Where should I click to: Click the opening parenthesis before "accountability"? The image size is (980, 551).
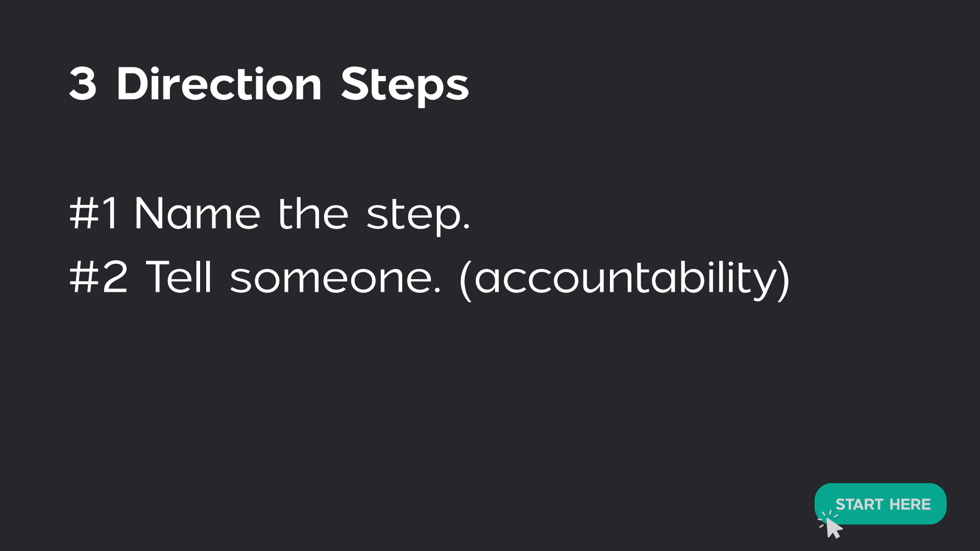(464, 280)
